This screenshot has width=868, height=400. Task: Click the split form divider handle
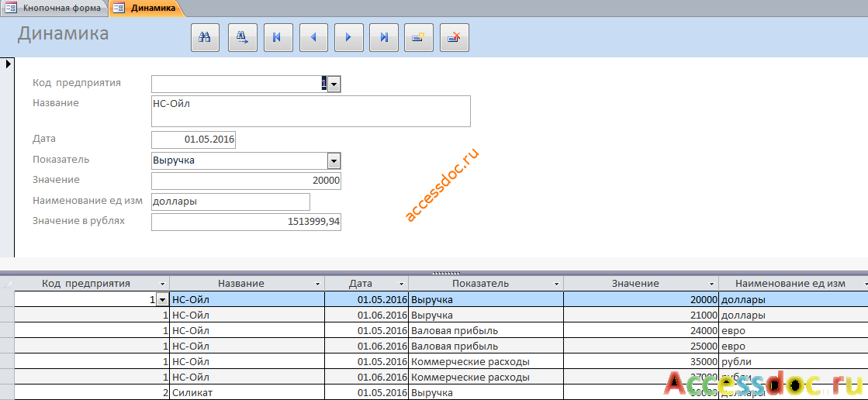(x=445, y=273)
